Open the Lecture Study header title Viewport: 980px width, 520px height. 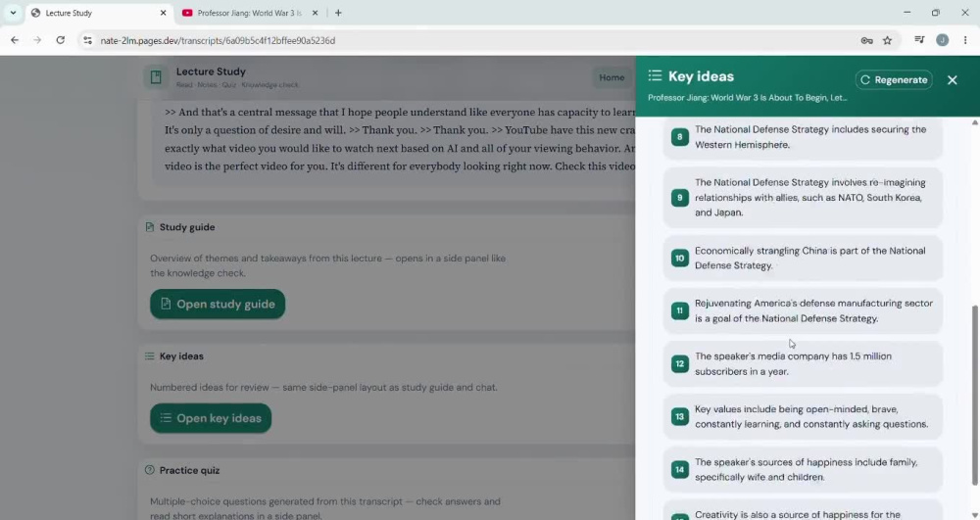coord(211,71)
